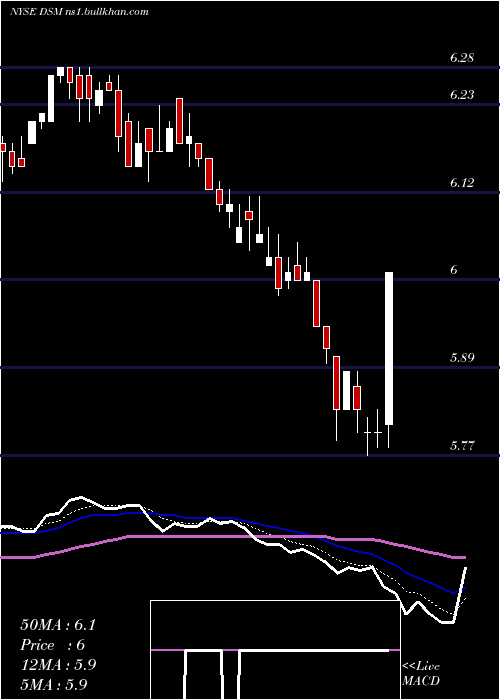
Task: Click the Price : 6 readout
Action: point(53,645)
